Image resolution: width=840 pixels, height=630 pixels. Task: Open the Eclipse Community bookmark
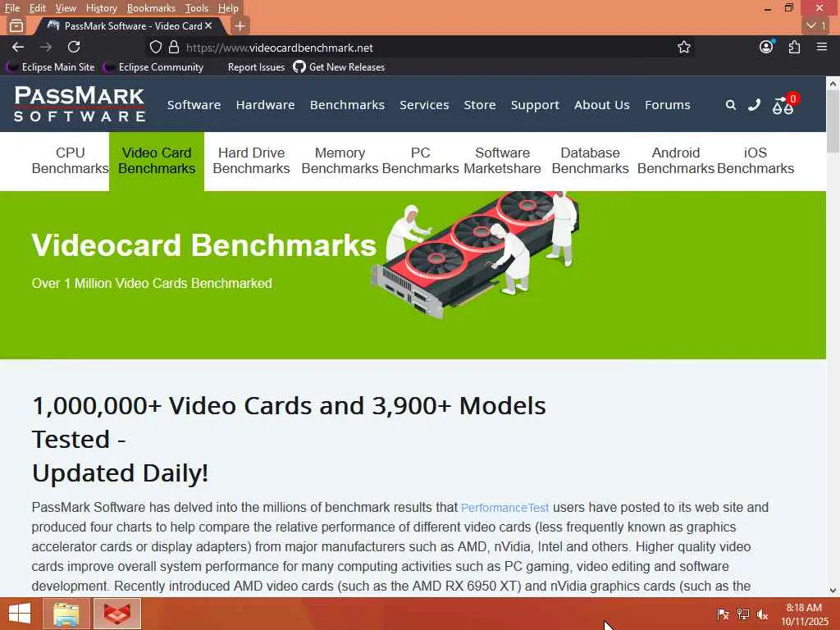(x=153, y=67)
